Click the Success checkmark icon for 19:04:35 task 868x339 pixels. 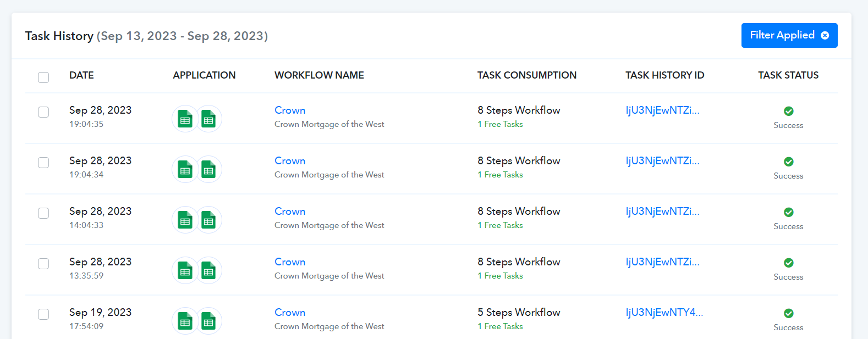788,111
